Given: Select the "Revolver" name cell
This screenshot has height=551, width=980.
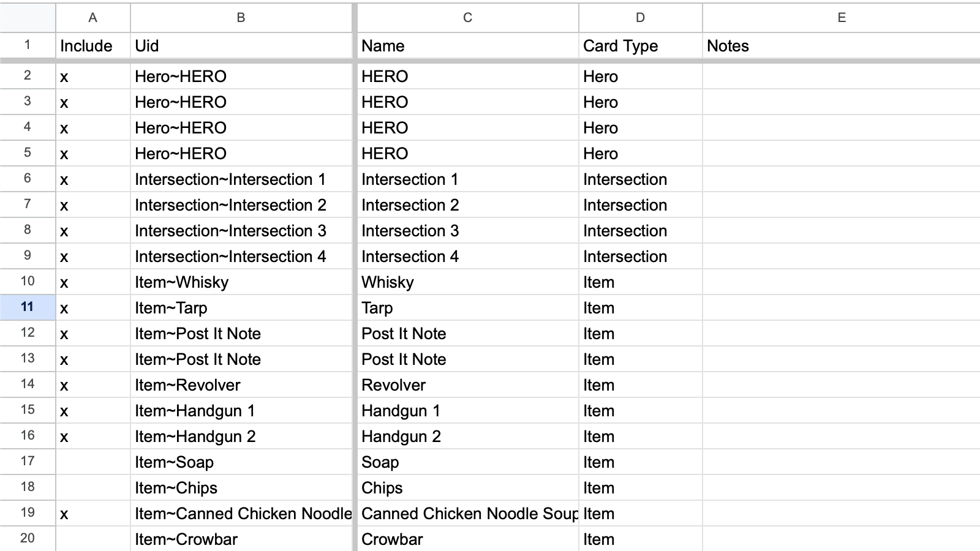Looking at the screenshot, I should tap(467, 385).
